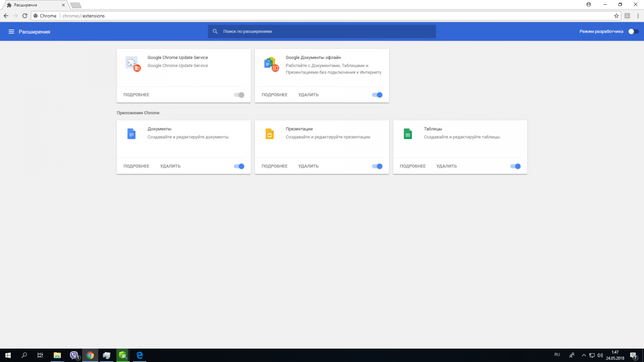Click the people icon in system tray
Viewport: 644px width, 362px height.
pyautogui.click(x=572, y=355)
